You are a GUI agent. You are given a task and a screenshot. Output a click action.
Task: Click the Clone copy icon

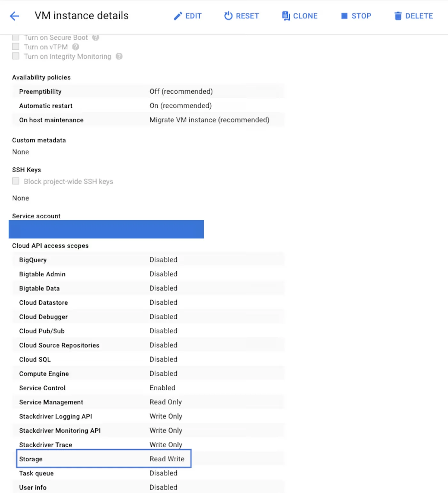pos(286,16)
